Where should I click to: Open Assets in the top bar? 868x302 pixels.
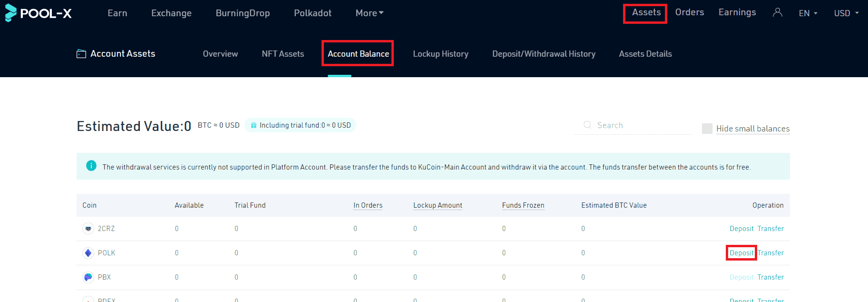(646, 12)
